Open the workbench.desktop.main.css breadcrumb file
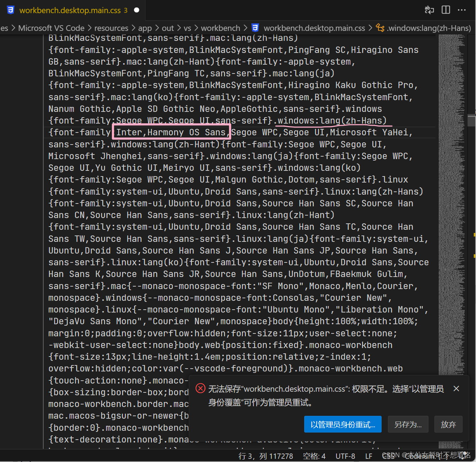The height and width of the screenshot is (462, 476). [x=314, y=28]
